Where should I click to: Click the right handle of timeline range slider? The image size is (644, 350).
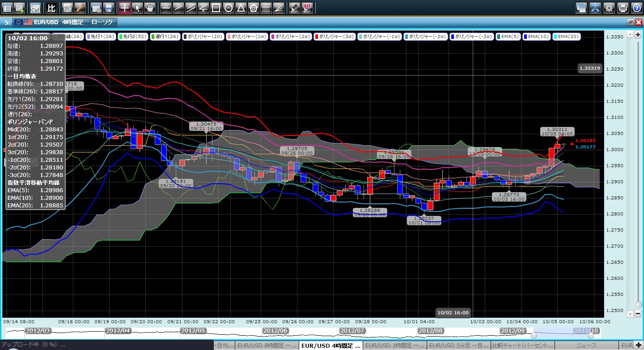pyautogui.click(x=591, y=335)
